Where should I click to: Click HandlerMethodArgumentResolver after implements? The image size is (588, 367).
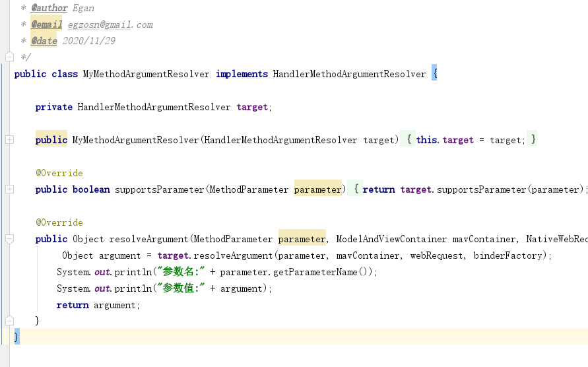[x=349, y=74]
